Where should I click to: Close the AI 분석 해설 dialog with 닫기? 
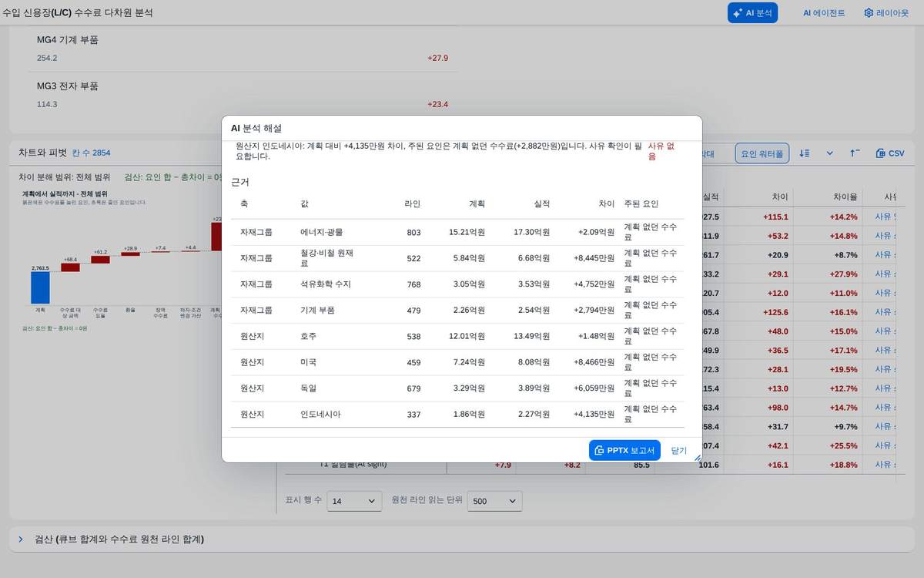[678, 450]
